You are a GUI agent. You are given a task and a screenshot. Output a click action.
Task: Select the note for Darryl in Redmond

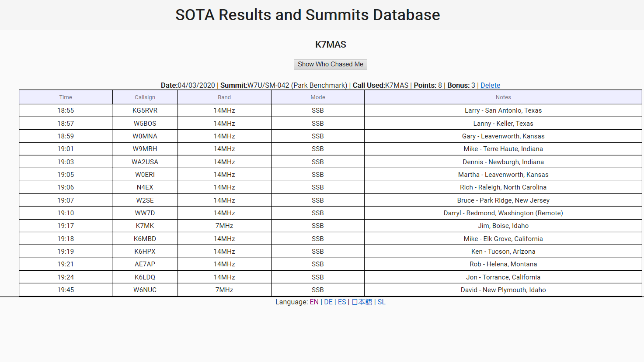pyautogui.click(x=503, y=213)
